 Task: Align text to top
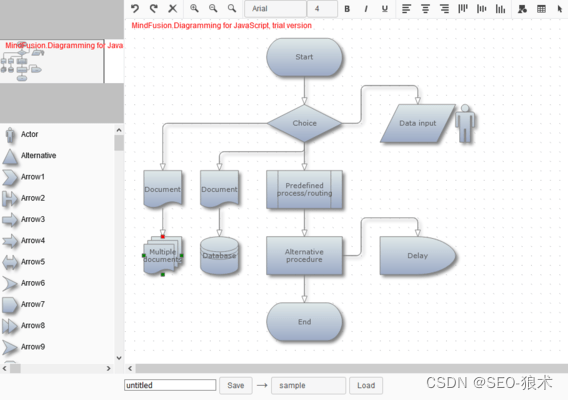click(463, 9)
